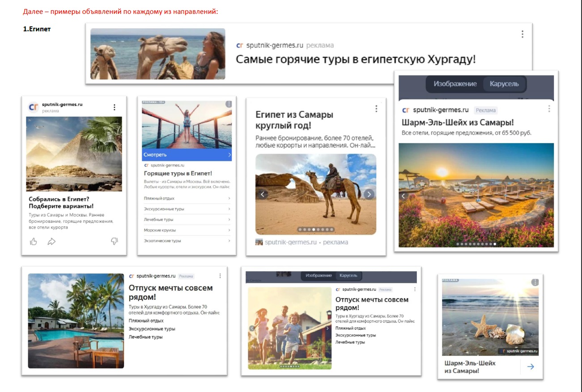The height and width of the screenshot is (392, 582).
Task: Open "Экзотические туры" link
Action: (x=162, y=241)
